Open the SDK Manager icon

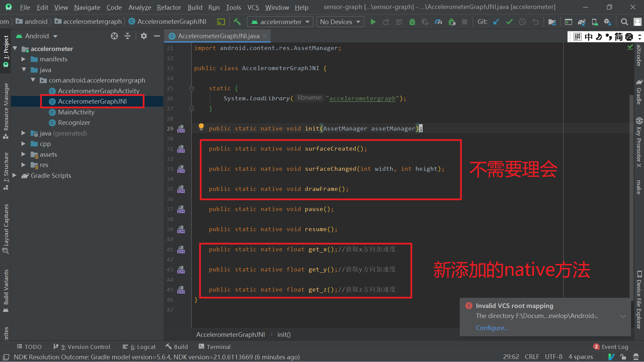[607, 22]
